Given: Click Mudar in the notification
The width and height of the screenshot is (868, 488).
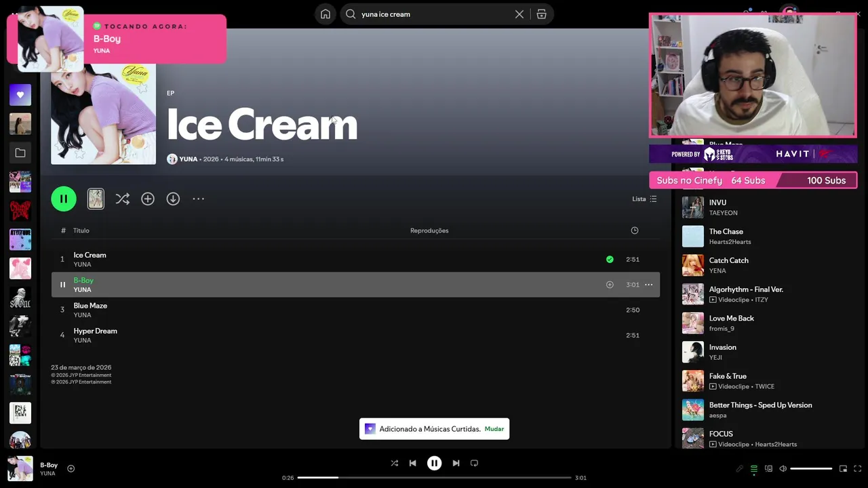Looking at the screenshot, I should pos(494,429).
